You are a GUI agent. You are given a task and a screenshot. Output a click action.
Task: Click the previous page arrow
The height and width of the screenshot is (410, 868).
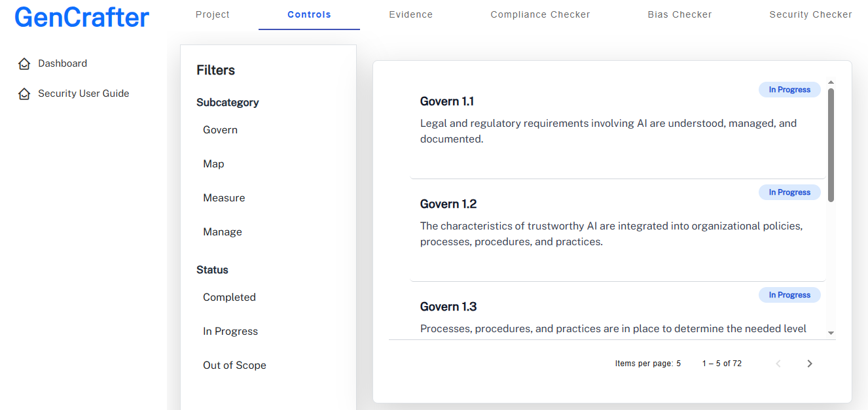(x=778, y=364)
